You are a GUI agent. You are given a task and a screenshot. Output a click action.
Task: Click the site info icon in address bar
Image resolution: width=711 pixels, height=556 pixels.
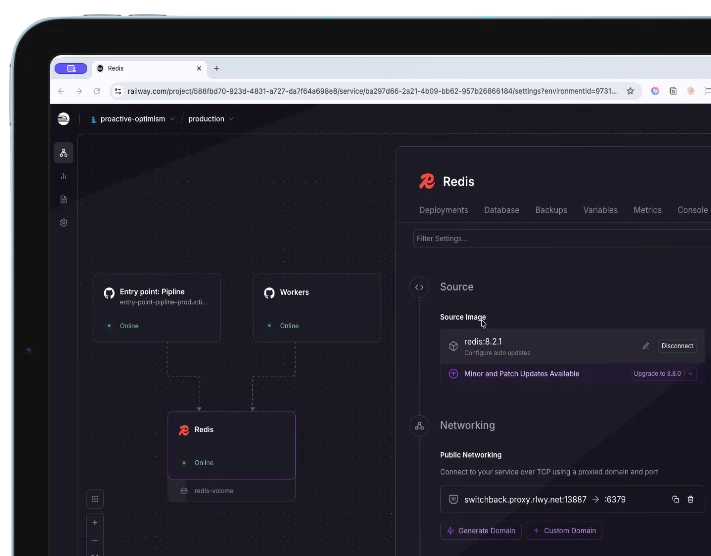tap(118, 91)
